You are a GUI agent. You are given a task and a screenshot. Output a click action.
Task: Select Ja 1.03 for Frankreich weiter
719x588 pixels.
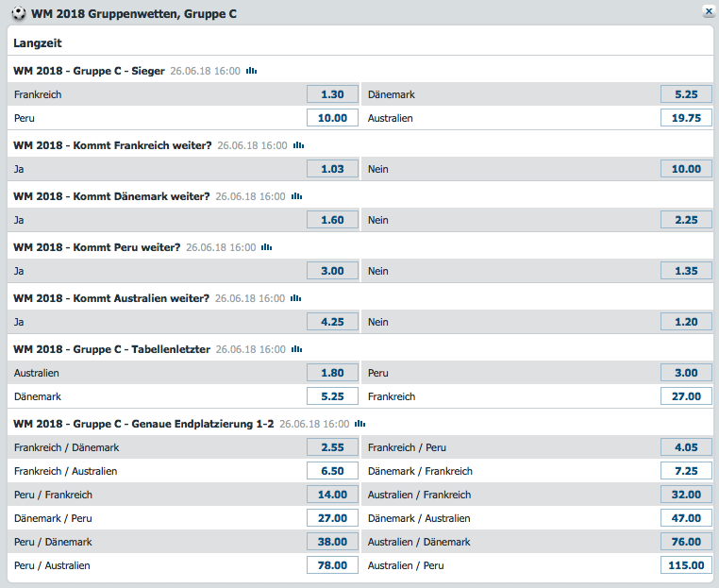coord(332,169)
